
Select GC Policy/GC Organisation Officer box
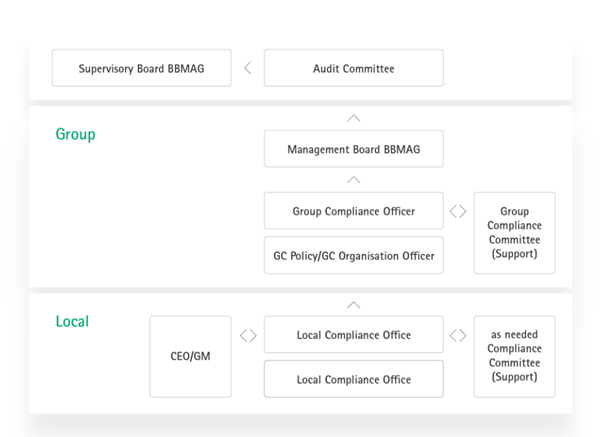click(354, 255)
